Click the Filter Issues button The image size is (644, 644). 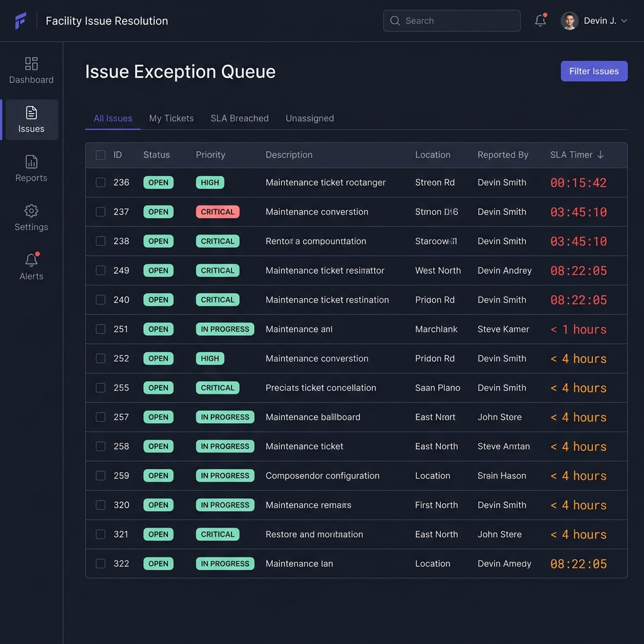point(594,71)
